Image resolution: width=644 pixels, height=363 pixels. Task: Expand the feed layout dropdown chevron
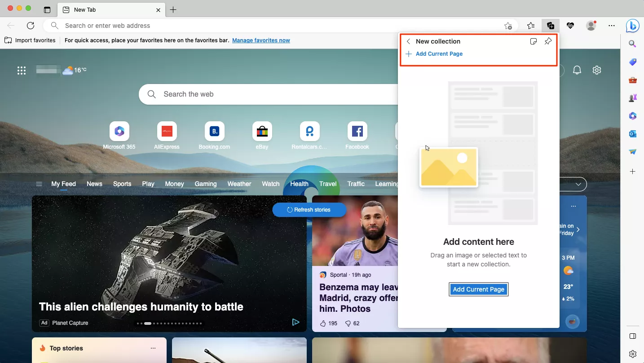tap(578, 184)
